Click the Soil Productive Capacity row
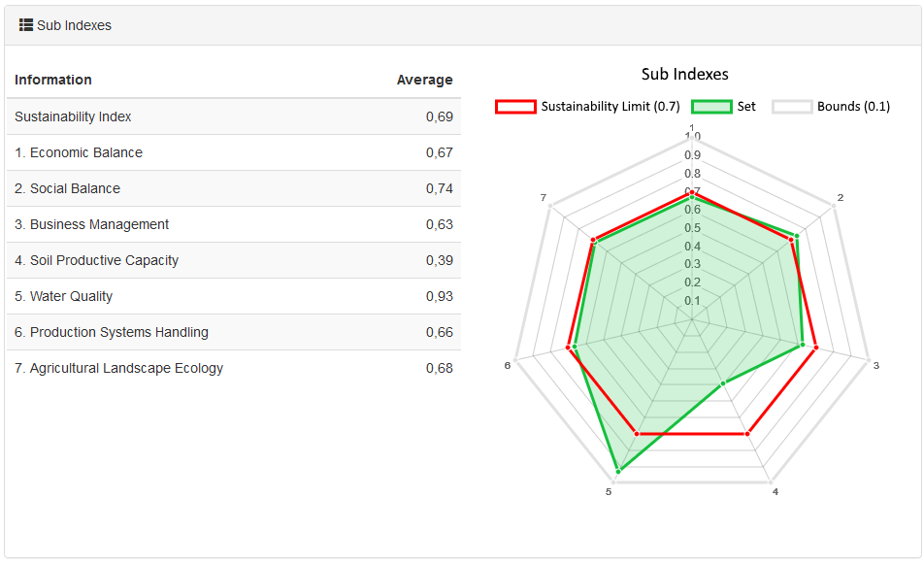The height and width of the screenshot is (564, 924). point(233,260)
